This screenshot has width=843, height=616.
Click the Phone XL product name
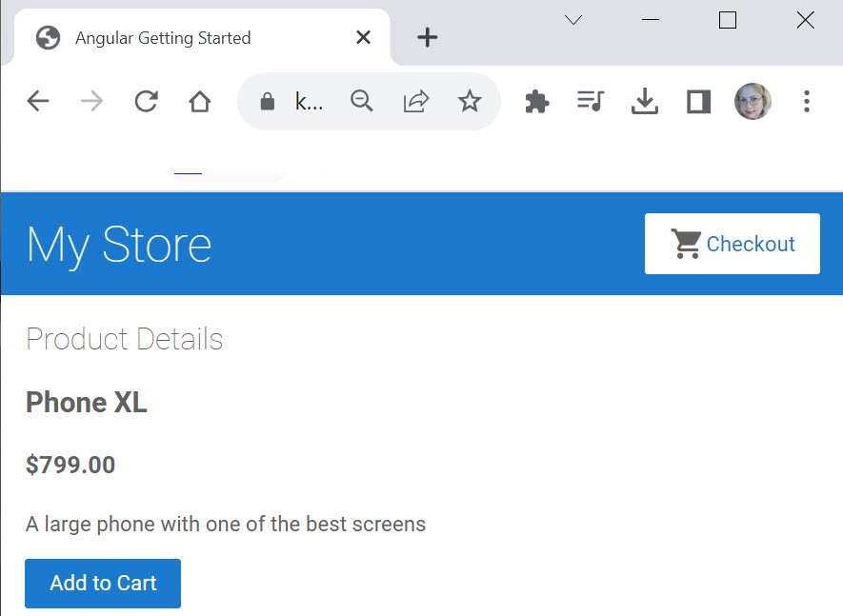86,402
